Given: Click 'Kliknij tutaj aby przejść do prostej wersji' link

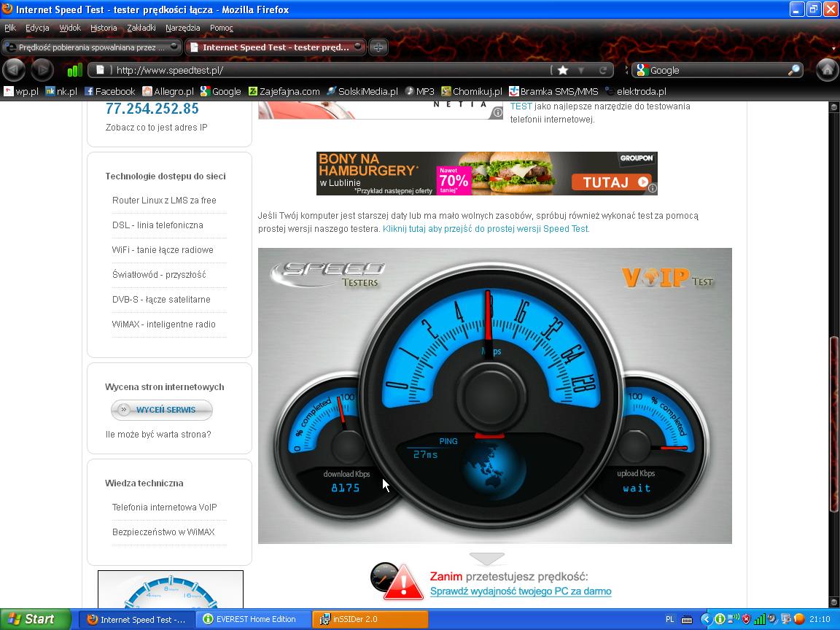Looking at the screenshot, I should click(x=486, y=229).
